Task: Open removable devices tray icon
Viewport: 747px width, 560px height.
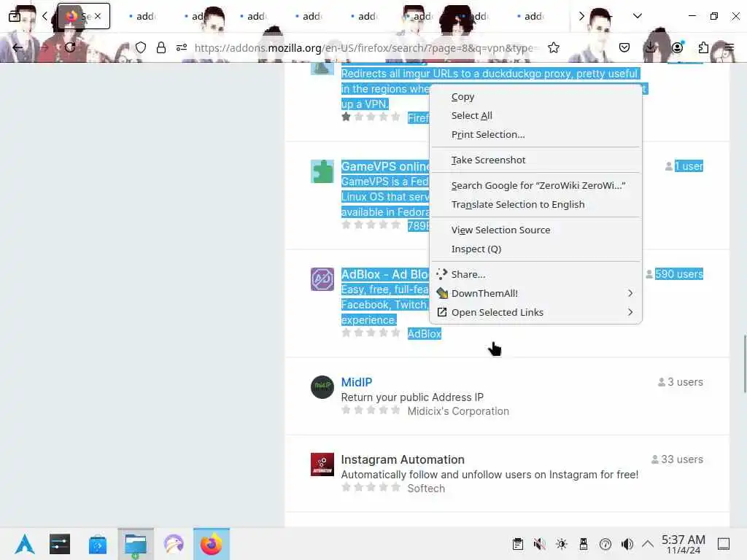Action: (583, 544)
